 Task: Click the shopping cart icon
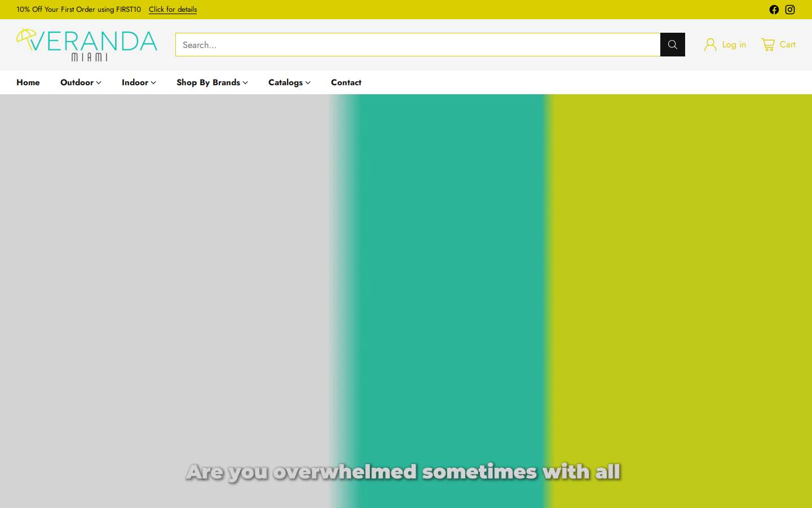(x=768, y=45)
